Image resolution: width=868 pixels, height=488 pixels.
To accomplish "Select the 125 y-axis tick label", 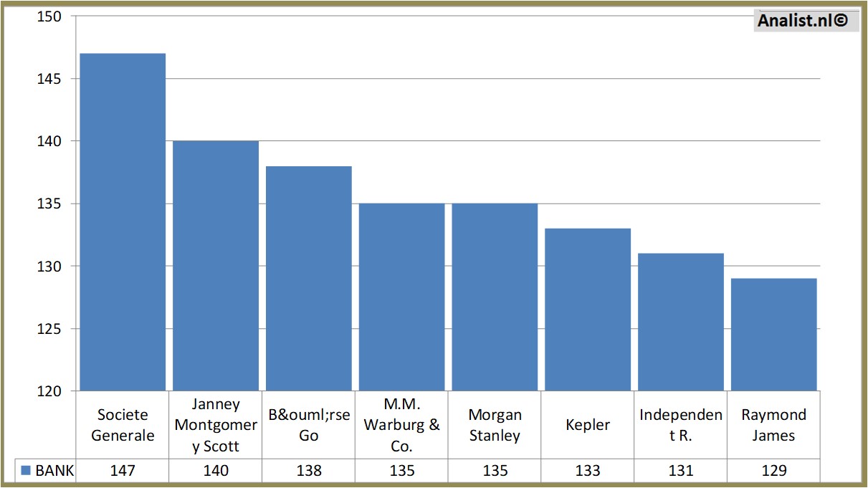I will [x=49, y=329].
